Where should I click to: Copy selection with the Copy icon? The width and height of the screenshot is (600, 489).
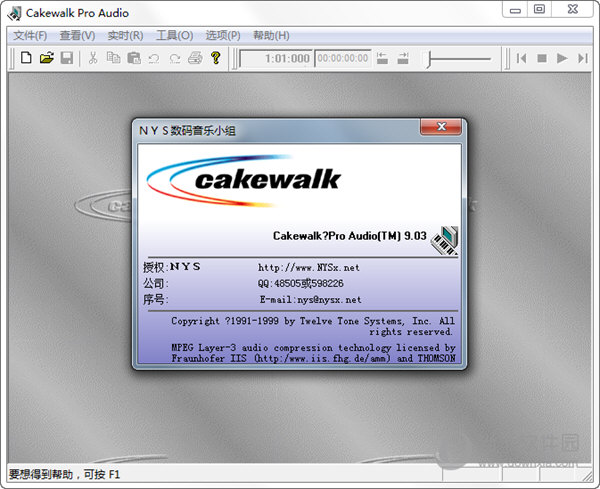[x=113, y=58]
